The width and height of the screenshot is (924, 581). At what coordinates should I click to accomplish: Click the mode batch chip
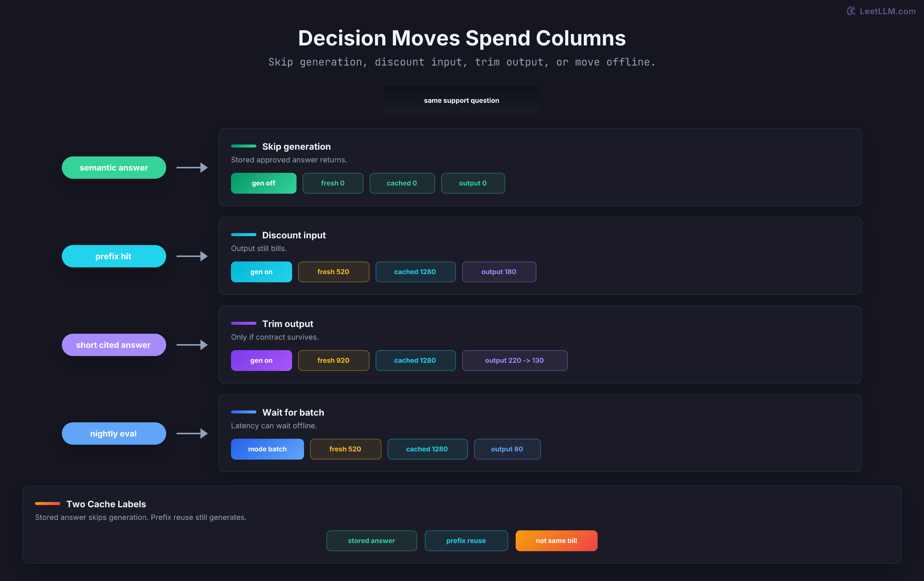(268, 449)
